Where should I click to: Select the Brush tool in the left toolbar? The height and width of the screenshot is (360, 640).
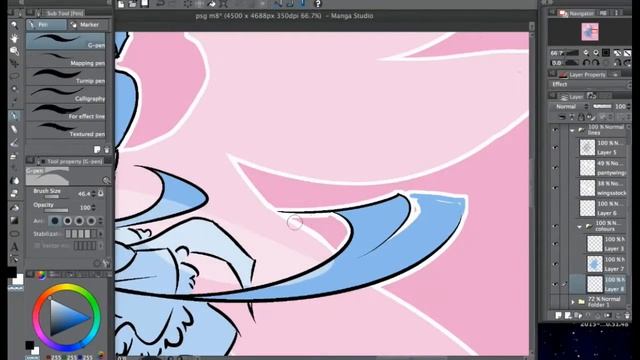click(14, 142)
